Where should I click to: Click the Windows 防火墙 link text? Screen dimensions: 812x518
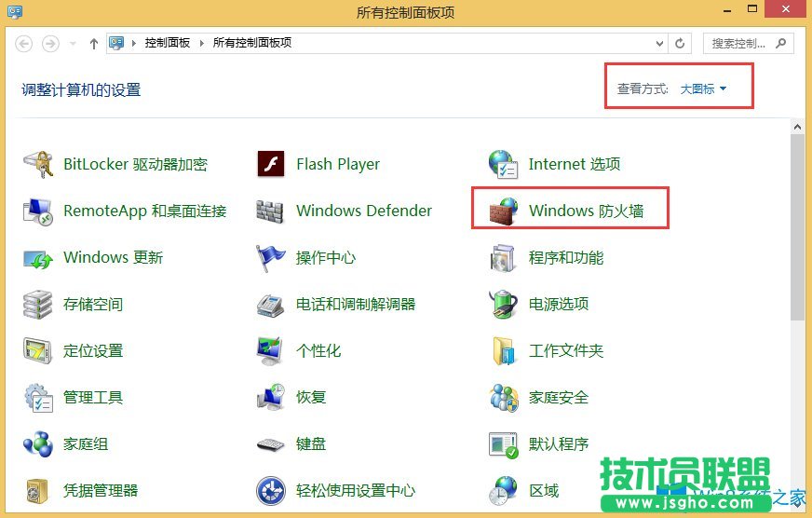point(587,211)
